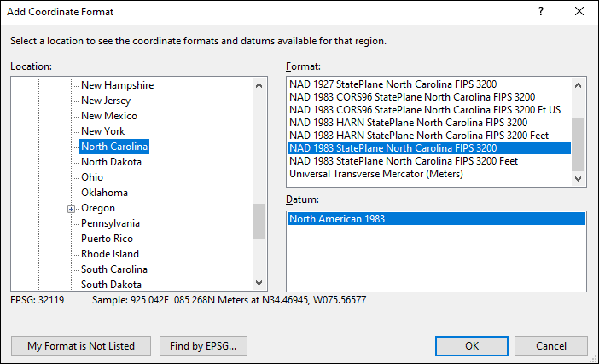This screenshot has height=364, width=599.
Task: Select South Dakota in Location tree
Action: pyautogui.click(x=111, y=284)
